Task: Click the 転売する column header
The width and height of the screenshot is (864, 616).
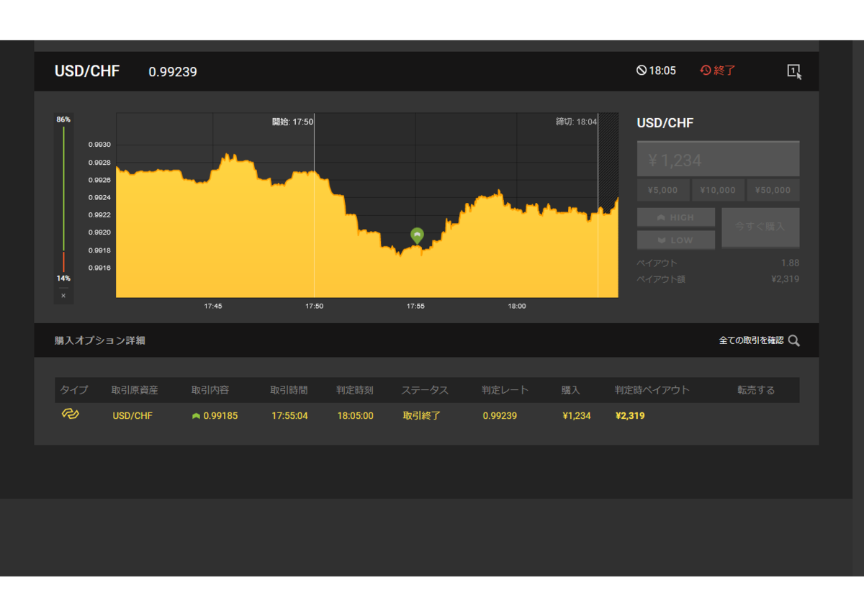Action: tap(756, 390)
